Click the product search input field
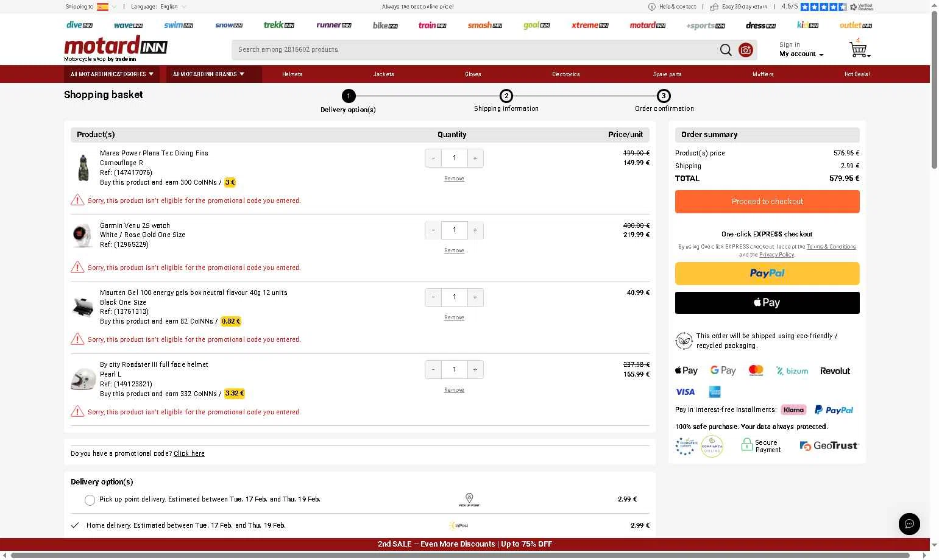Screen dimensions: 939x560 475,50
